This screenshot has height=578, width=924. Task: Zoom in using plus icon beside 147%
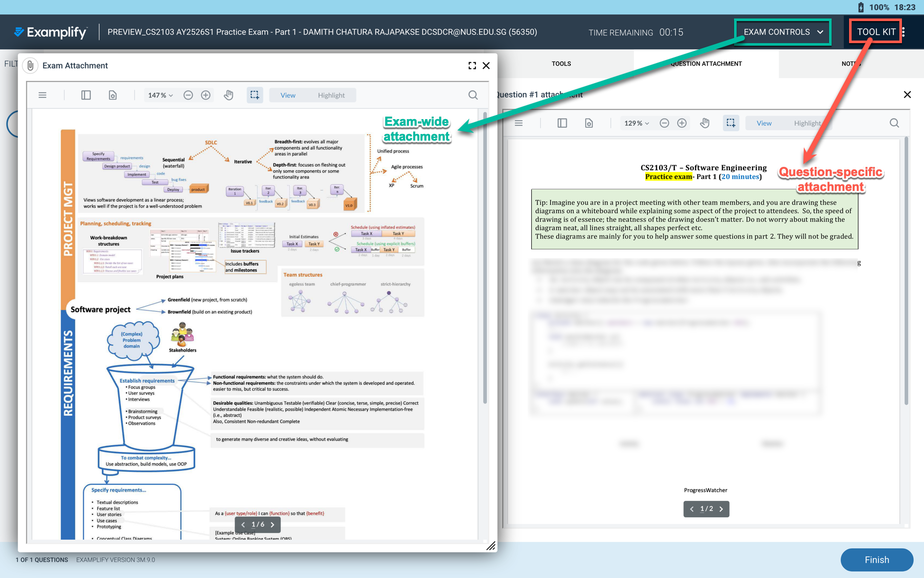tap(206, 95)
